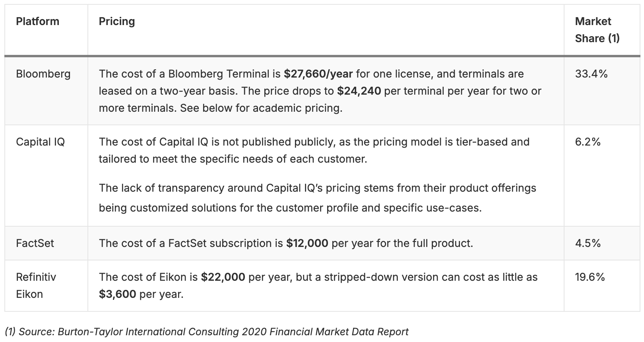Click the Capital IQ transparency paragraph
This screenshot has height=342, width=644.
click(x=318, y=198)
